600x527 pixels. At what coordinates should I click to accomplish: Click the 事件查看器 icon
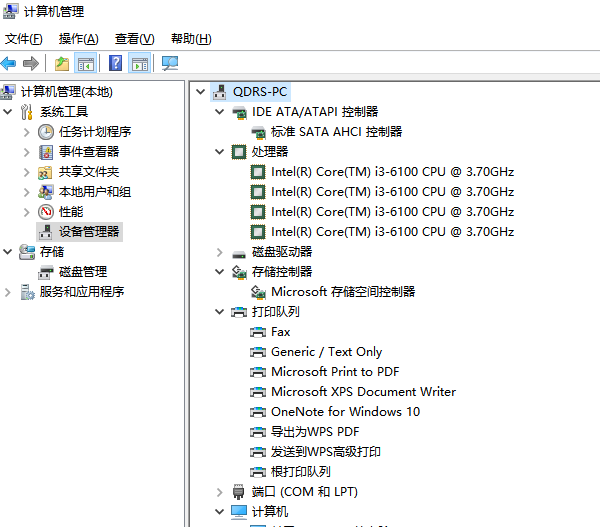tap(46, 152)
